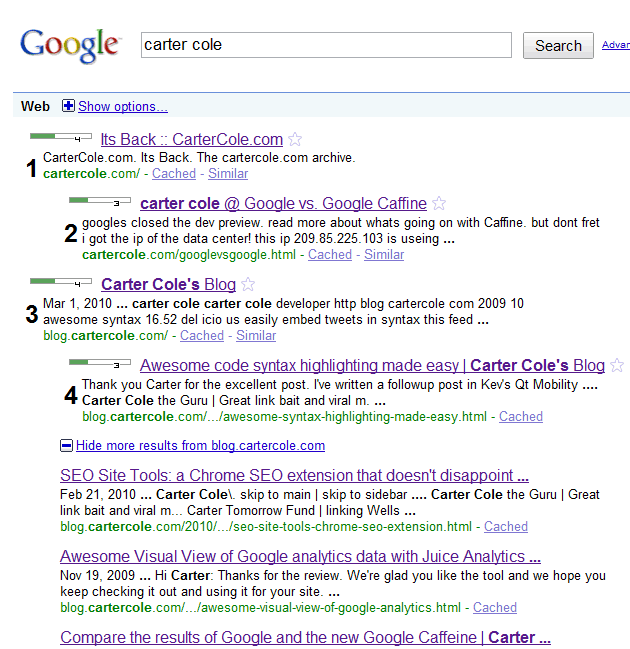Star the Awesome code syntax highlighting result
The width and height of the screenshot is (630, 649).
click(617, 366)
